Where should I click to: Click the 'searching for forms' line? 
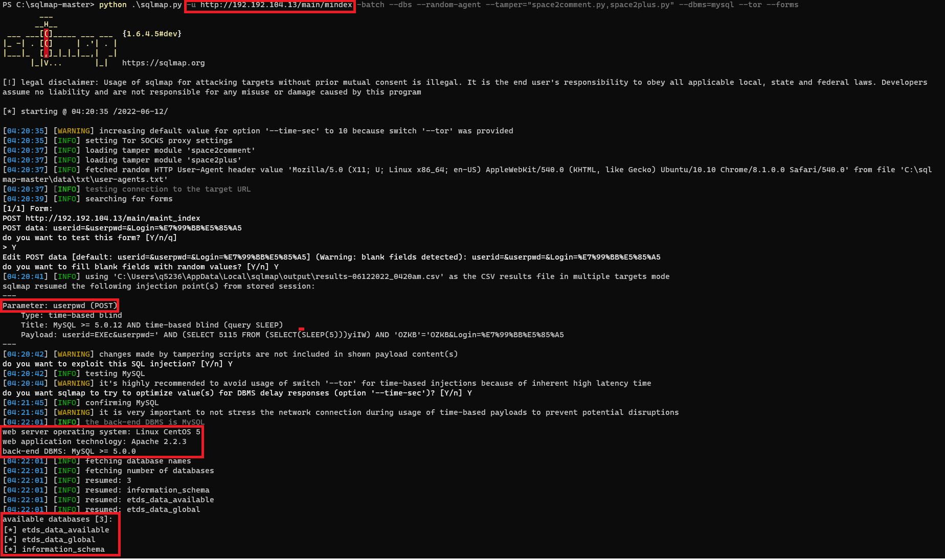coord(87,199)
